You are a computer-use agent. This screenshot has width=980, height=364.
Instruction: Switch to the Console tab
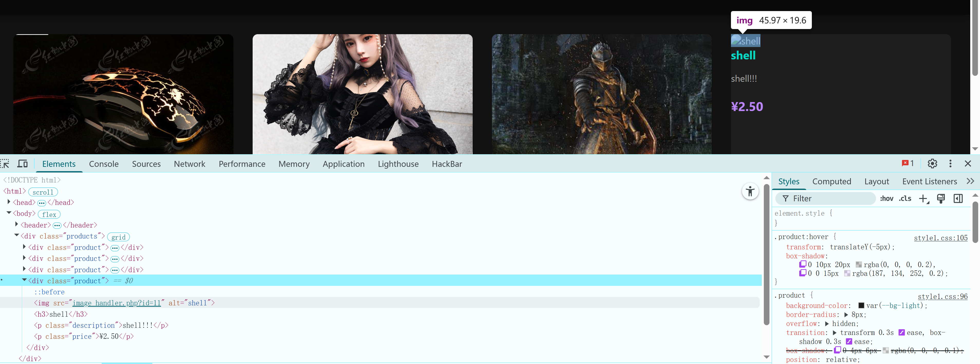click(104, 164)
